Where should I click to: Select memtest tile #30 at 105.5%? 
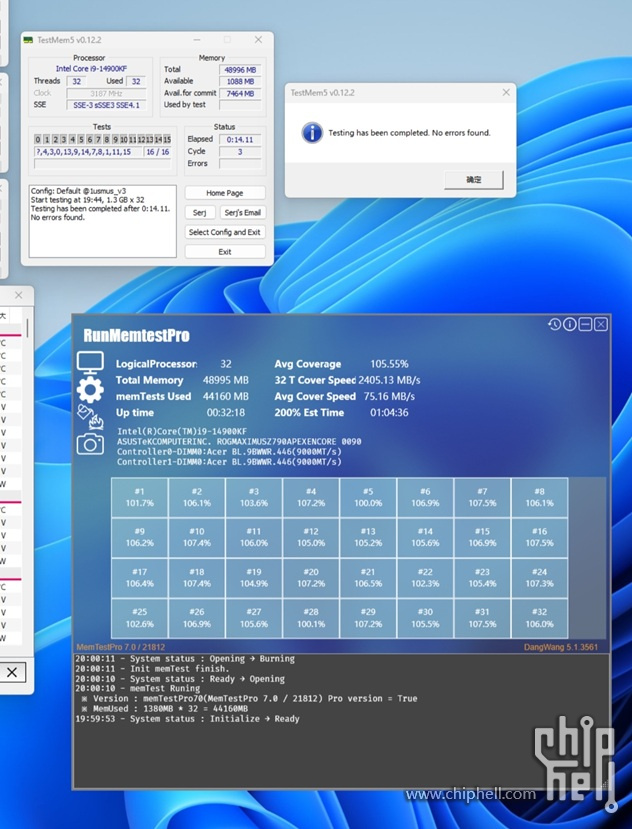tap(425, 618)
